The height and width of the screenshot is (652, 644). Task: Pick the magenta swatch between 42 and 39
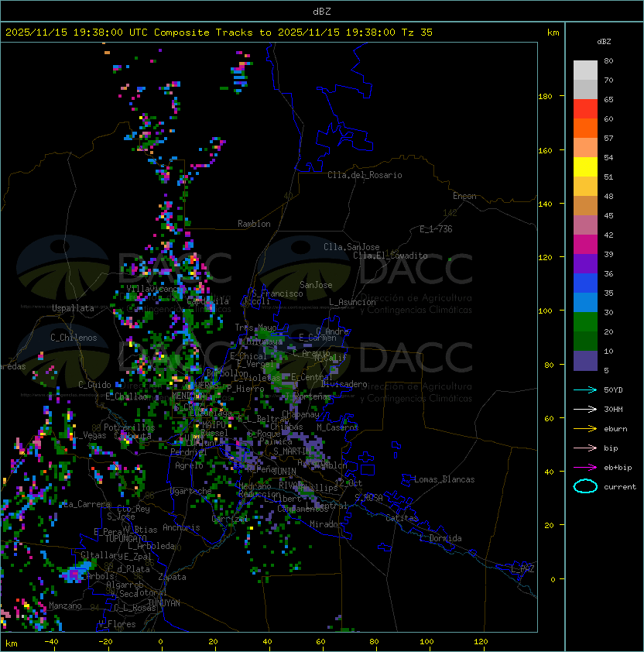[x=585, y=245]
